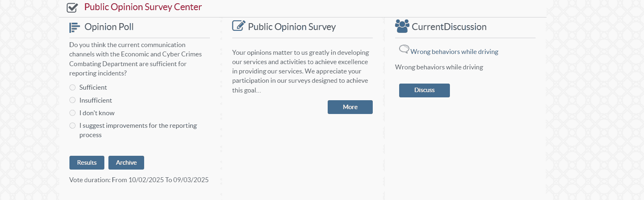
Task: Choose the Insufficient radio option
Action: click(x=73, y=100)
